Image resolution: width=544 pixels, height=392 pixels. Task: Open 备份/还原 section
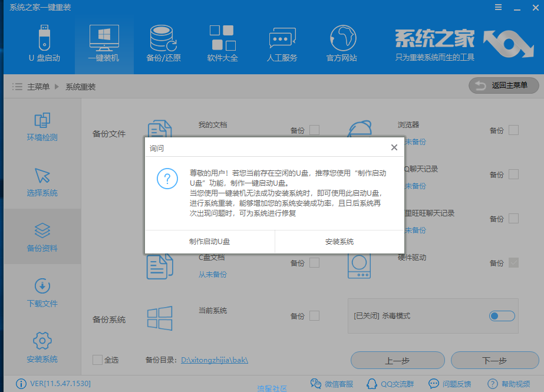[163, 44]
